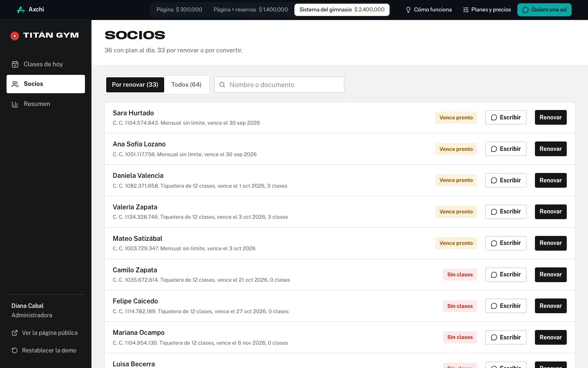Image resolution: width=588 pixels, height=368 pixels.
Task: Renew Camilo Zapata's plan
Action: coord(551,274)
